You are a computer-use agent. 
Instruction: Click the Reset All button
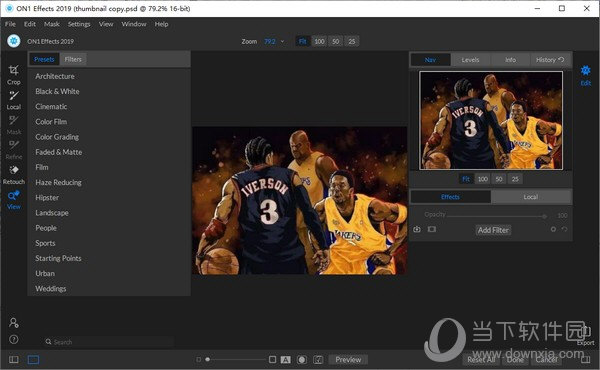[x=481, y=360]
